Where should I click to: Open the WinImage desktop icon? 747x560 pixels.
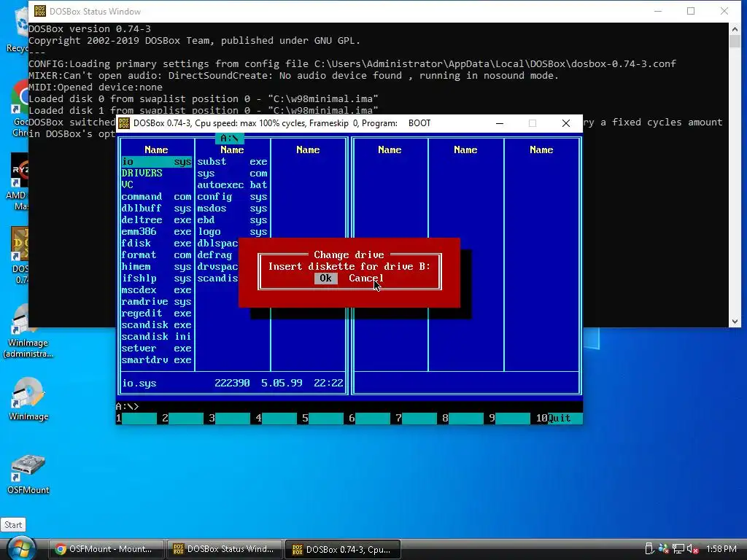(28, 400)
